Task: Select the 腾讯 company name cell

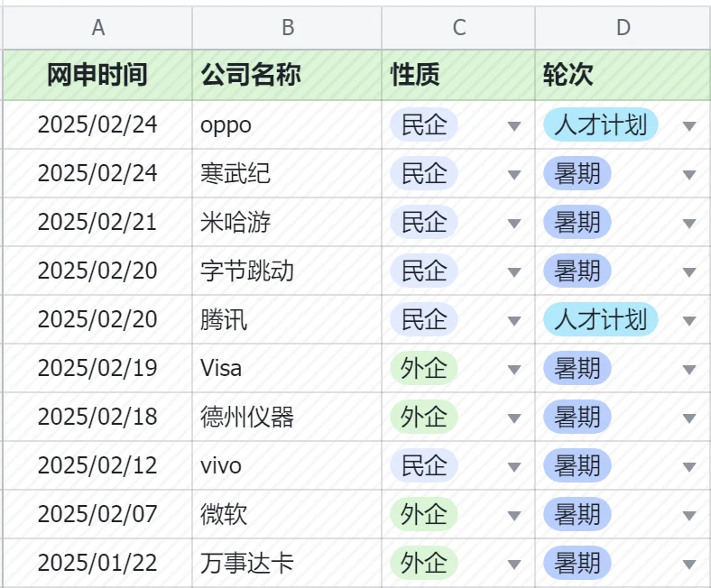Action: pos(287,319)
